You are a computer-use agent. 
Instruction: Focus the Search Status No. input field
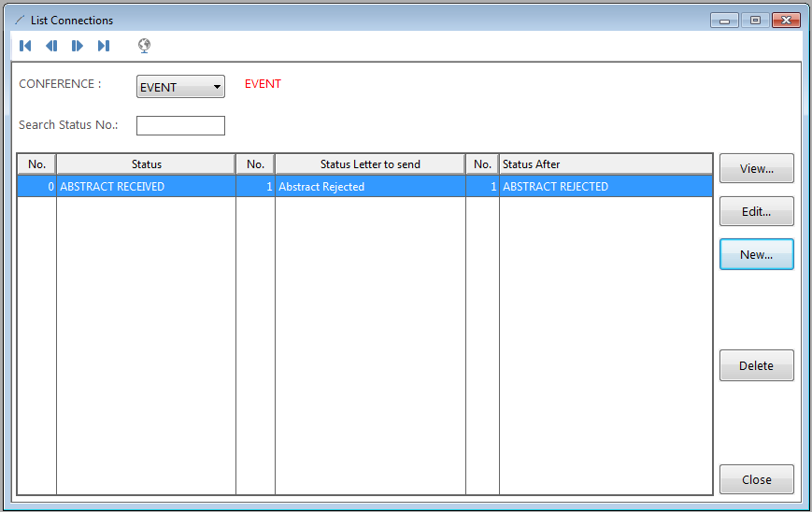point(180,125)
